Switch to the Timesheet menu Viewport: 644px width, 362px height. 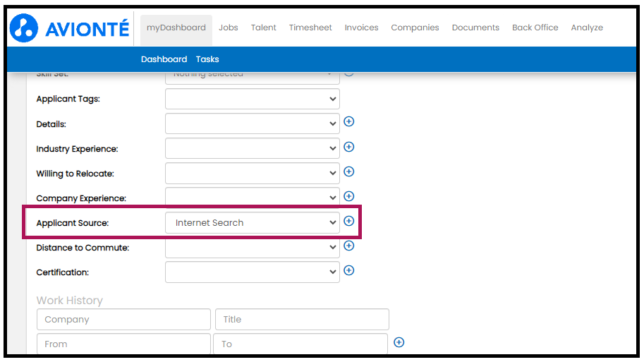(x=310, y=28)
